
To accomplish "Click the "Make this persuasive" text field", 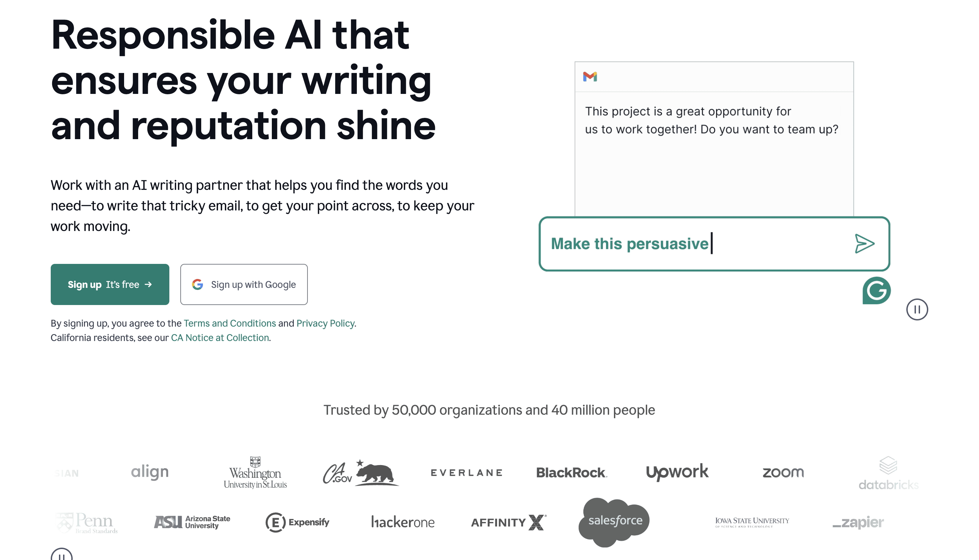I will click(x=654, y=243).
